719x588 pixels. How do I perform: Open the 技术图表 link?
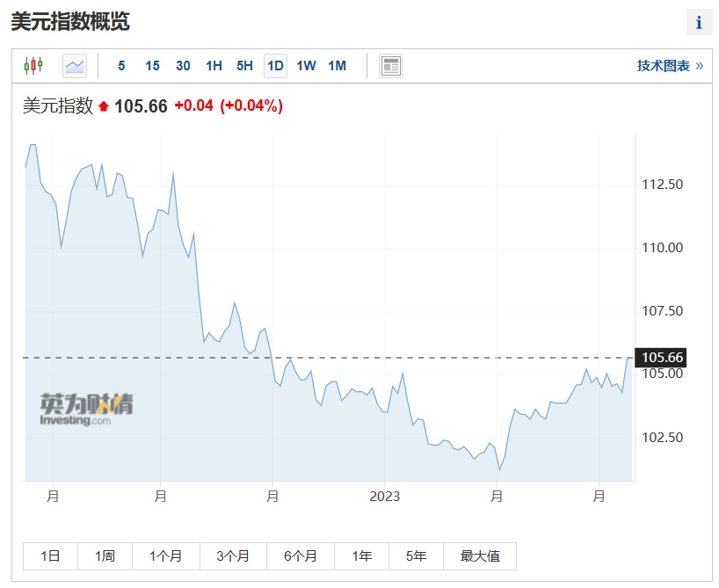click(x=670, y=66)
